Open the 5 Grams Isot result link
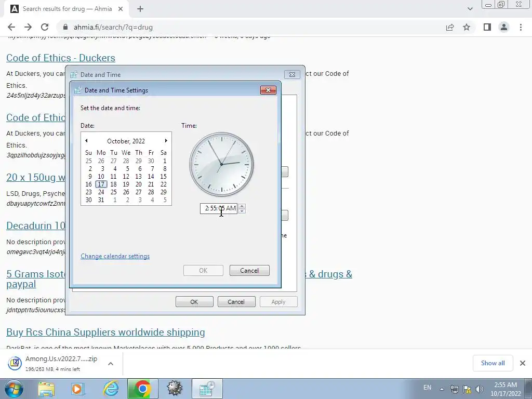Viewport: 532px width, 399px height. [36, 274]
